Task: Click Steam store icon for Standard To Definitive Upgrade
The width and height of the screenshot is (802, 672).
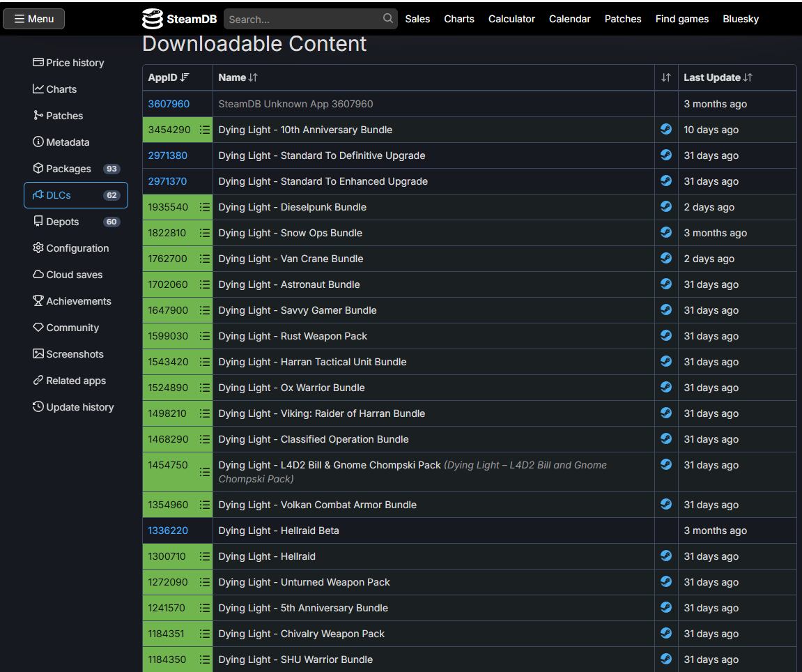Action: click(666, 155)
